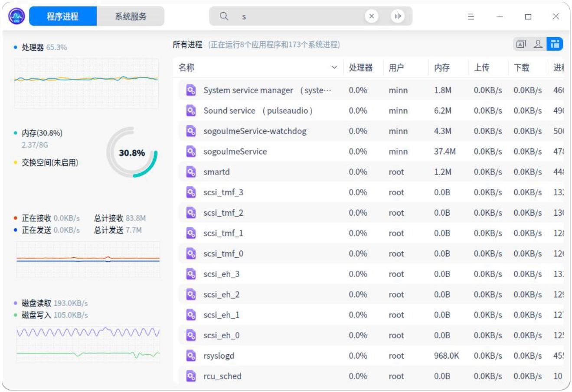Viewport: 572px width, 392px height.
Task: Click icon of scsi_eh_1 process
Action: point(191,315)
